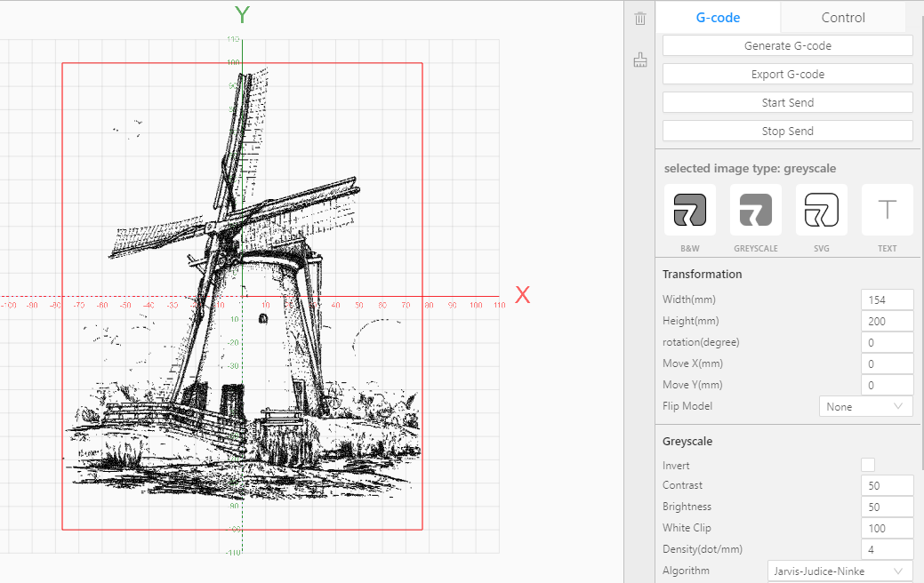Select the SVG image type icon
The image size is (924, 583).
pos(822,211)
